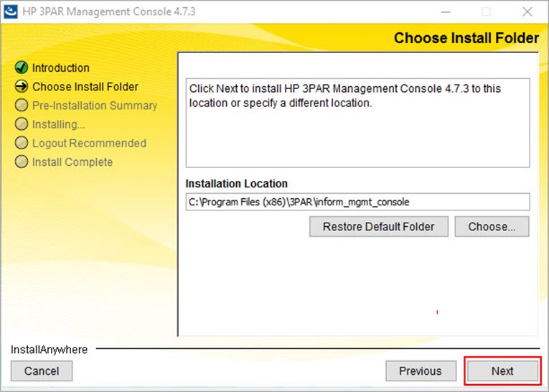Screen dimensions: 549x392
Task: Click the circle icon beside Installing...
Action: 22,124
